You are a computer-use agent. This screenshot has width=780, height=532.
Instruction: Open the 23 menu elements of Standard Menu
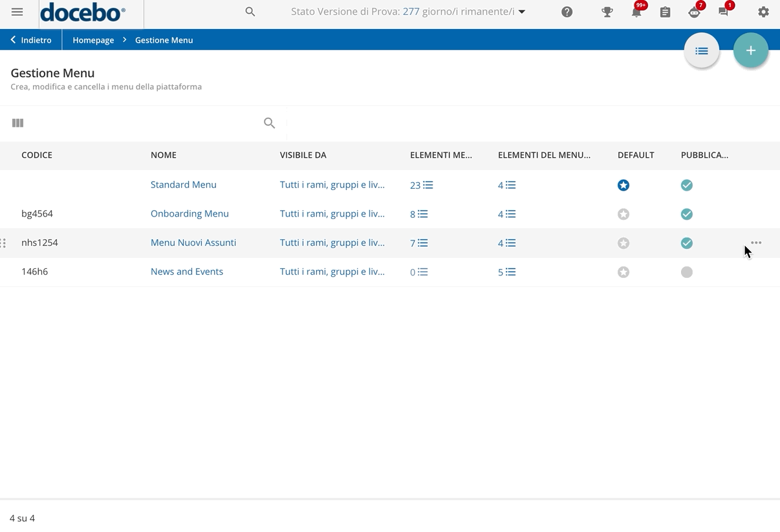[421, 186]
